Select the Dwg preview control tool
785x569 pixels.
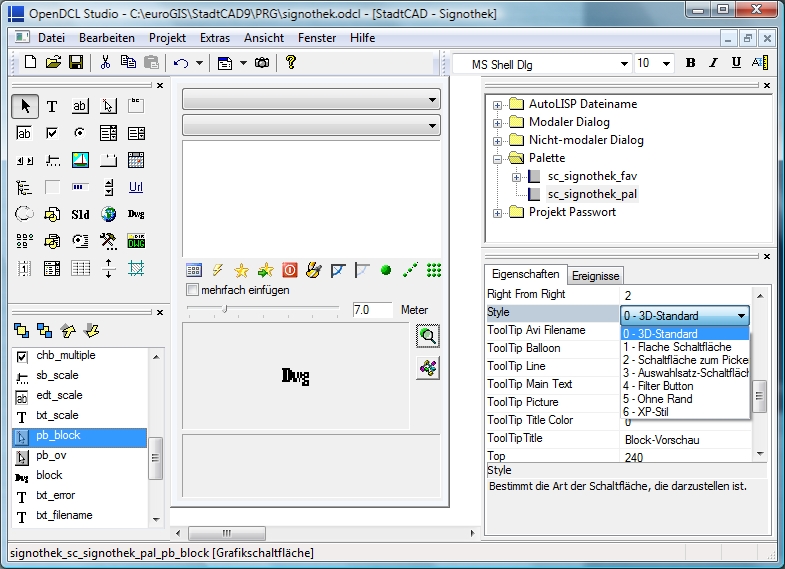136,214
